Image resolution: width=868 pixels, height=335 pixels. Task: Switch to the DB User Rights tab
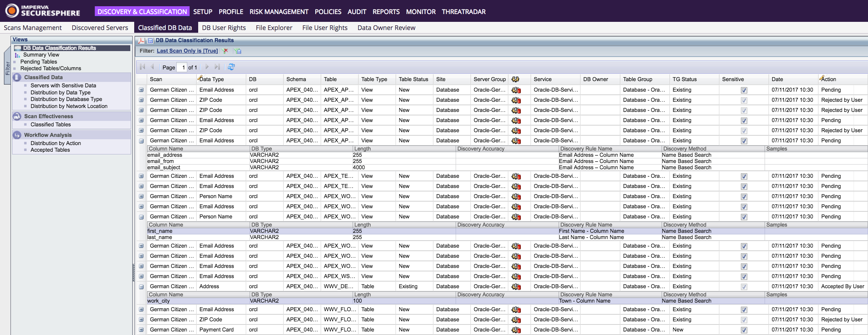224,28
